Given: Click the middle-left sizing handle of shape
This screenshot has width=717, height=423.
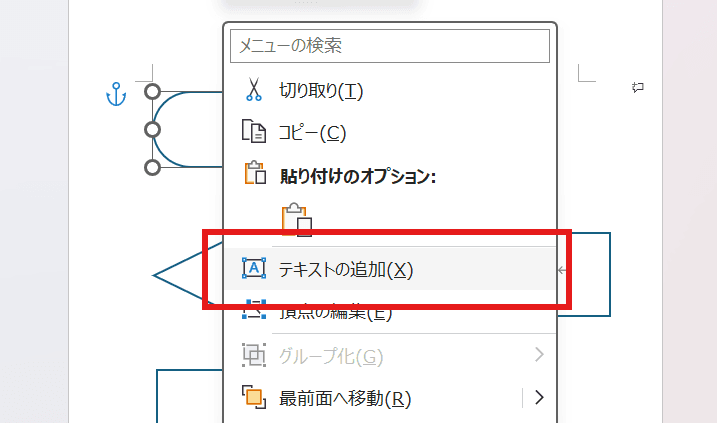Looking at the screenshot, I should pos(153,129).
